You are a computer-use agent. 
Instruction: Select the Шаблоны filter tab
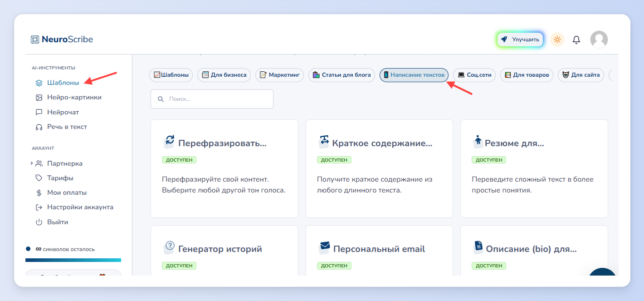pos(171,75)
